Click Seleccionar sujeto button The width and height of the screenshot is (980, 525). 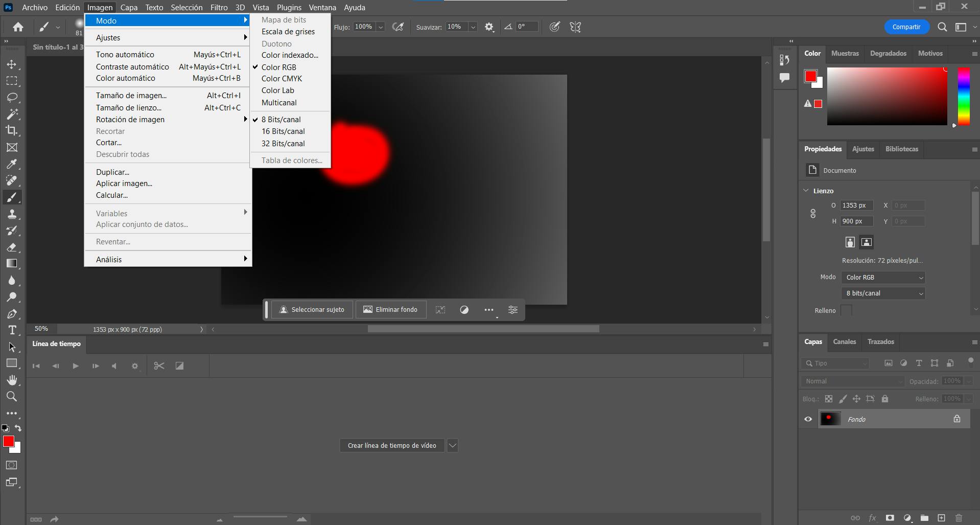click(312, 310)
